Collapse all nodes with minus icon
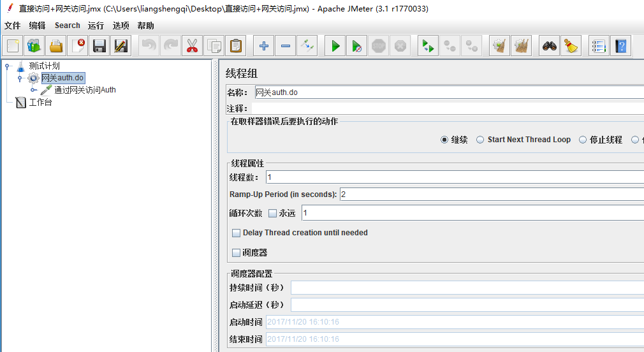This screenshot has height=352, width=644. tap(286, 45)
